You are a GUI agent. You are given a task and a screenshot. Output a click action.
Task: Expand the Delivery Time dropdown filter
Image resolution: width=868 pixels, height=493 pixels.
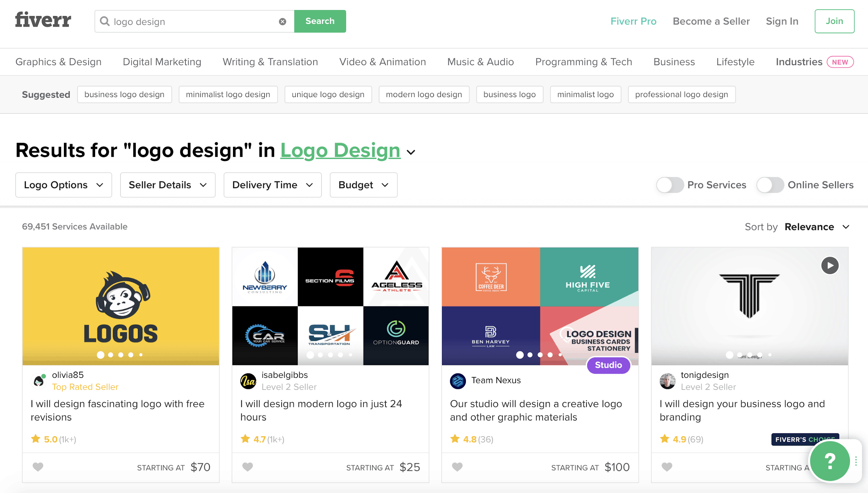click(x=273, y=185)
